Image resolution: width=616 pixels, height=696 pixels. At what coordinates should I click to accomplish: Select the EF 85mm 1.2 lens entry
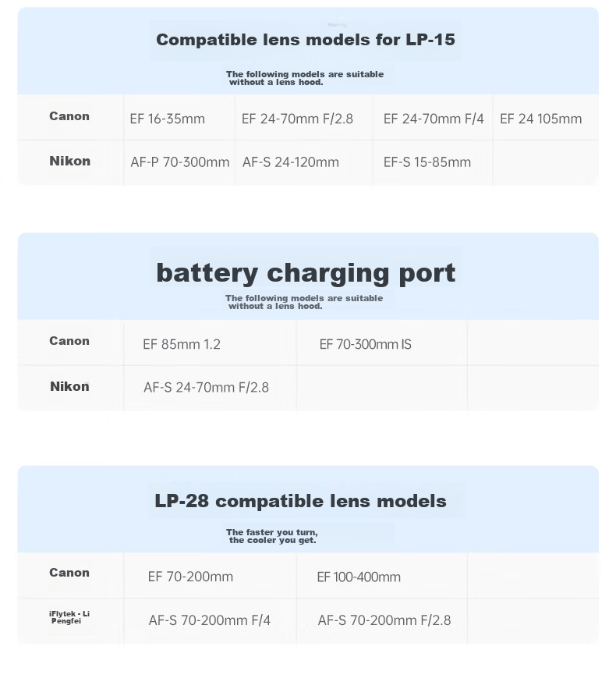[182, 344]
